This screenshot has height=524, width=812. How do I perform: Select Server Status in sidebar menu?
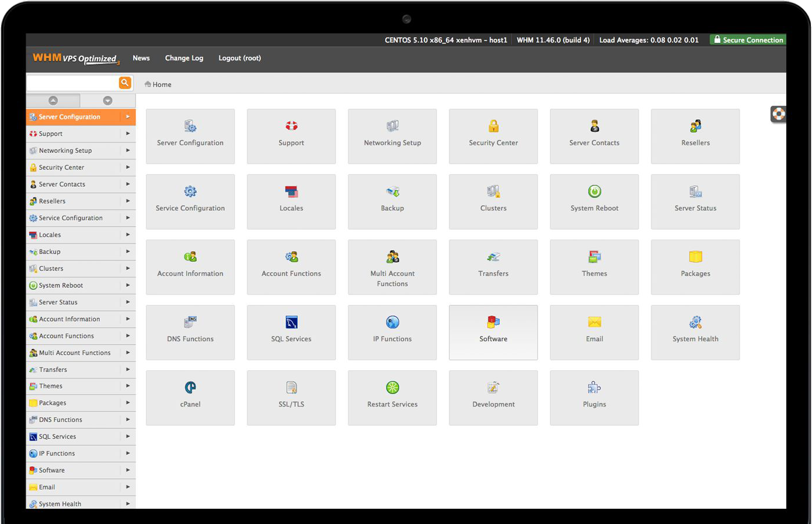tap(81, 303)
